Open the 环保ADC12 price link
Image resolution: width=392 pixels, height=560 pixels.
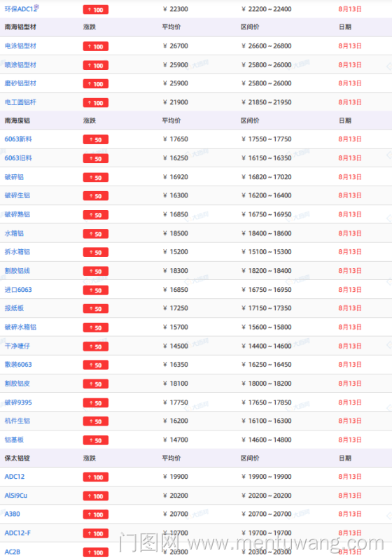coord(20,9)
